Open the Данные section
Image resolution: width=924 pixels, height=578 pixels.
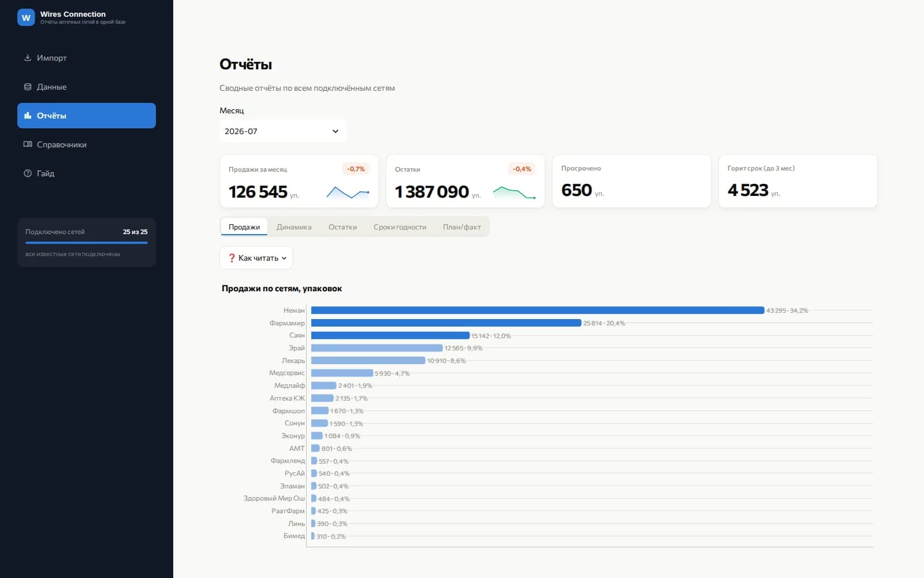pyautogui.click(x=87, y=87)
